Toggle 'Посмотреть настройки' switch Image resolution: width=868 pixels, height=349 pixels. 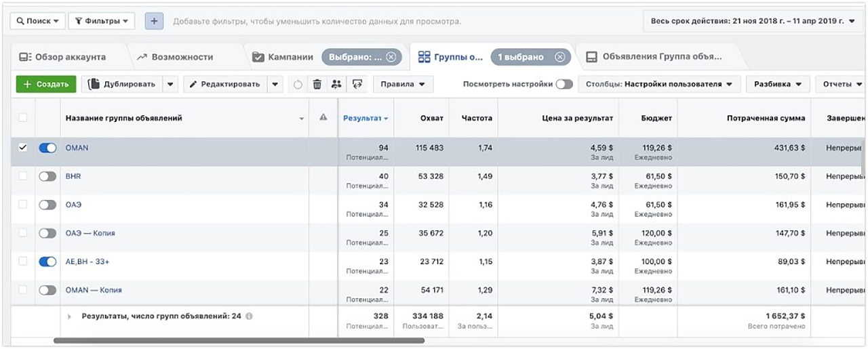point(564,85)
